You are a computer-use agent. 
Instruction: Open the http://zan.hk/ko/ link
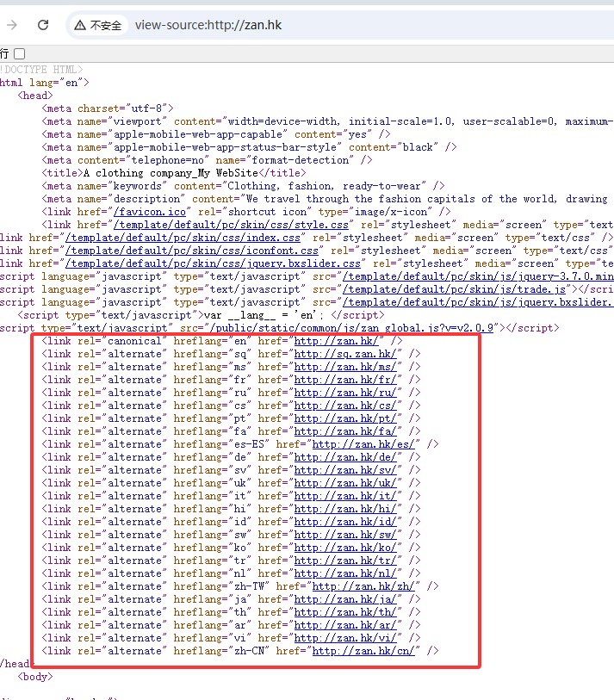345,548
